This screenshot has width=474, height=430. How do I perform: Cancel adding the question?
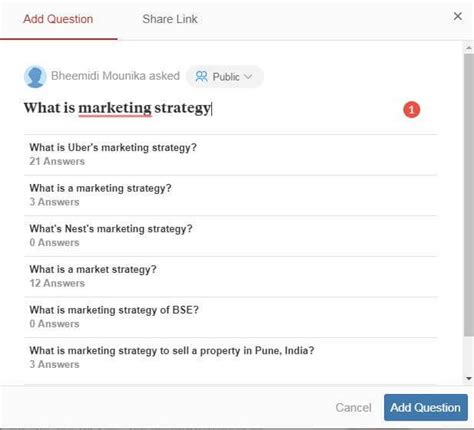pyautogui.click(x=353, y=407)
